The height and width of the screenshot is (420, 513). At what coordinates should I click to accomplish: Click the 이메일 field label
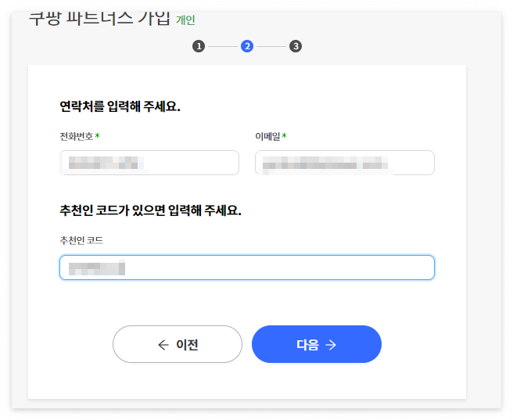[x=267, y=136]
